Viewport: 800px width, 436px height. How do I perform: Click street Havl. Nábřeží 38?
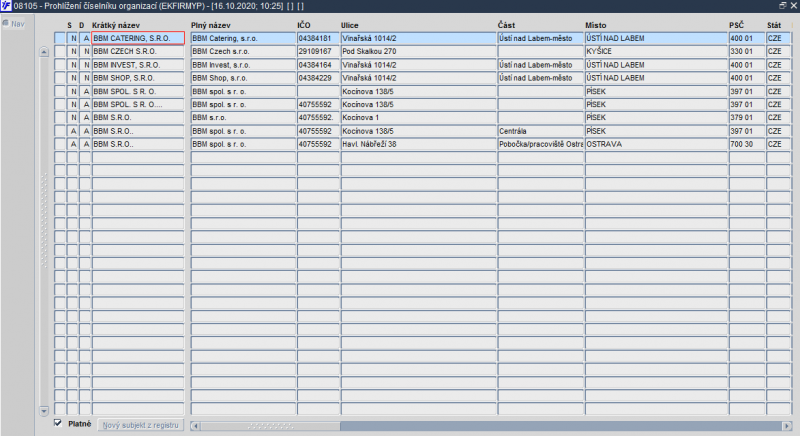point(419,144)
